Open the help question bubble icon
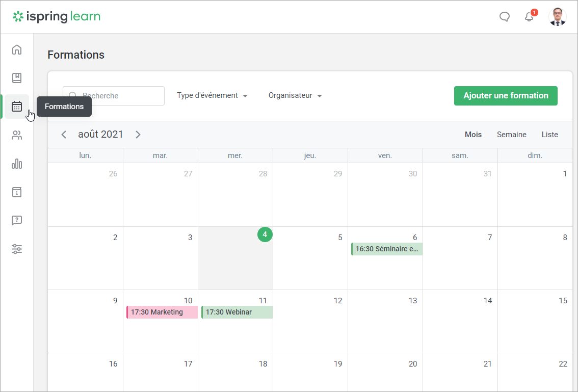Viewport: 578px width, 392px height. [17, 221]
